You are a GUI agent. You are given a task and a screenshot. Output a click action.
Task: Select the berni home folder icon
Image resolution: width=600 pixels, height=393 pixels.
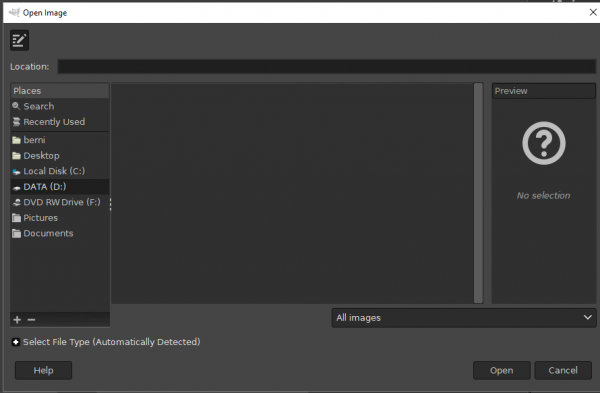[x=16, y=140]
